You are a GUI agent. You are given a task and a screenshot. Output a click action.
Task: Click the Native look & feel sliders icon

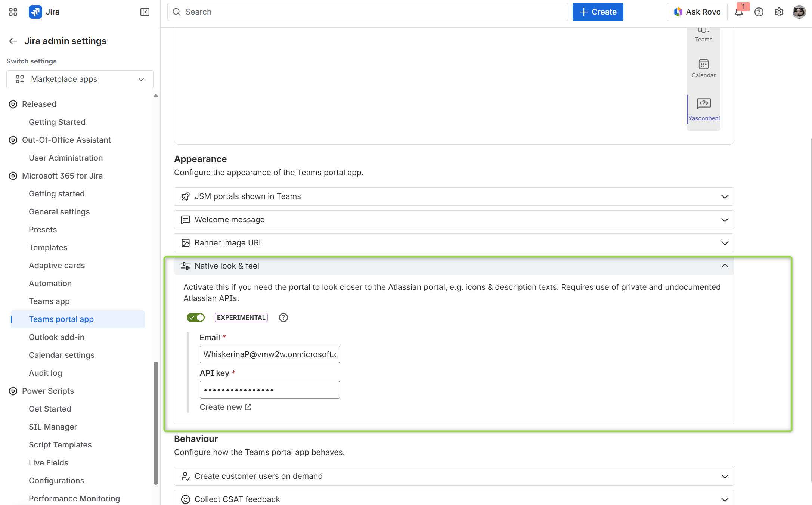coord(185,266)
